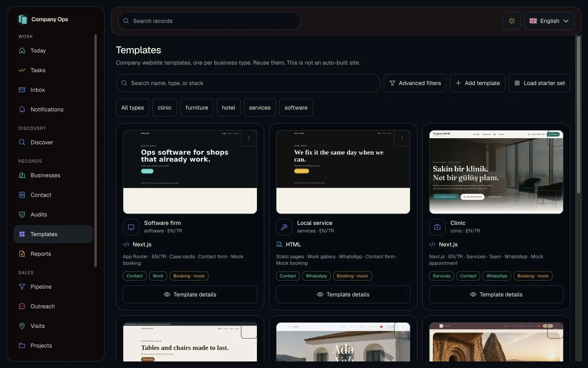588x368 pixels.
Task: View Template details for Clinic
Action: pyautogui.click(x=496, y=294)
